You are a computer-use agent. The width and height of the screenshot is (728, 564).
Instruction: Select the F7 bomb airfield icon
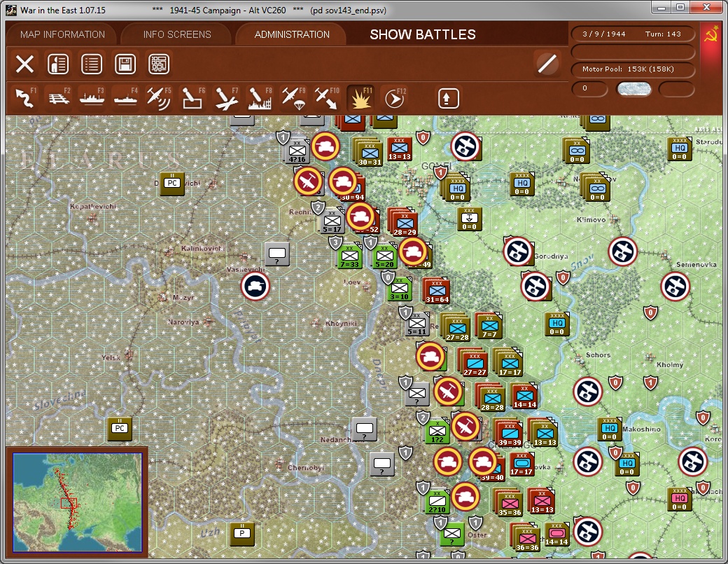pyautogui.click(x=226, y=98)
